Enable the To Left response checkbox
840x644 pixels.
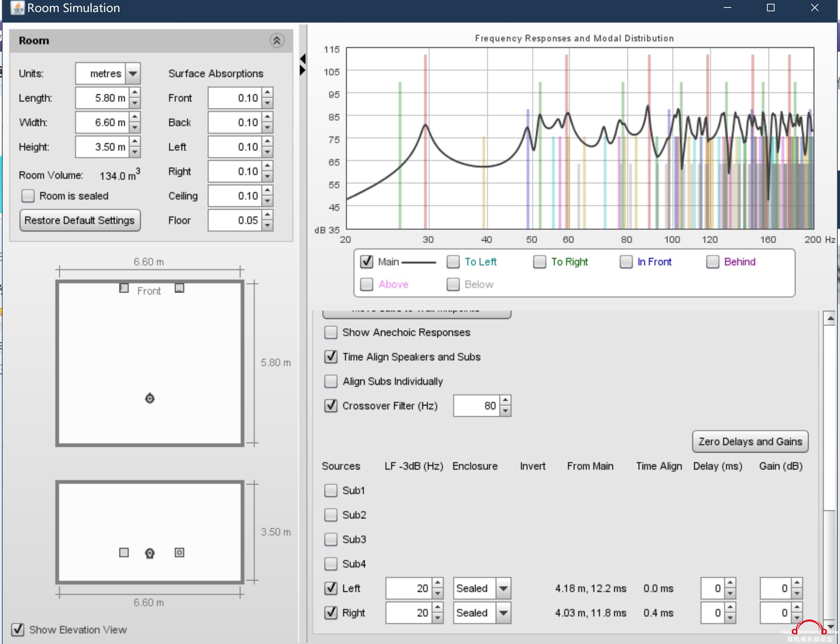[x=453, y=262]
